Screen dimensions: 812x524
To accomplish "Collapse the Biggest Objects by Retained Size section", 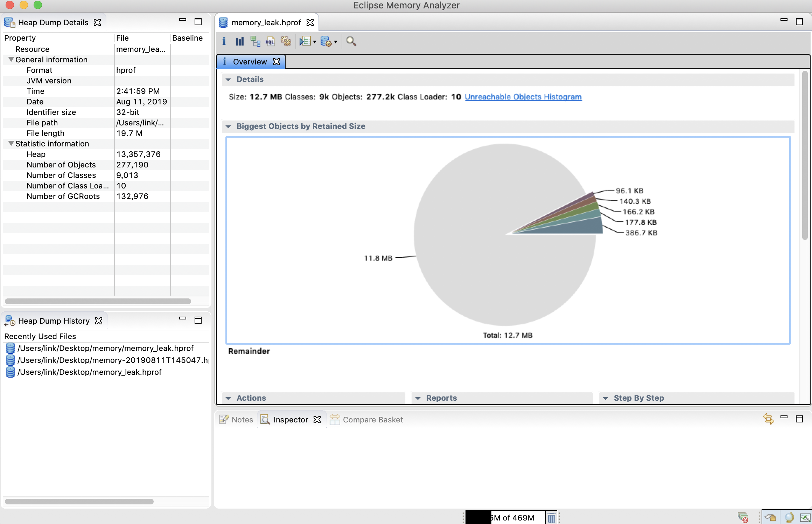I will [229, 126].
